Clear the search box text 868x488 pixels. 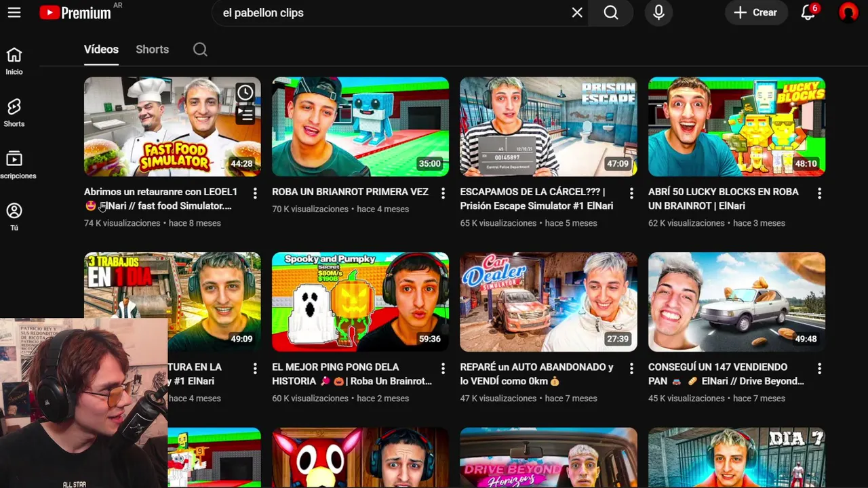pos(577,13)
